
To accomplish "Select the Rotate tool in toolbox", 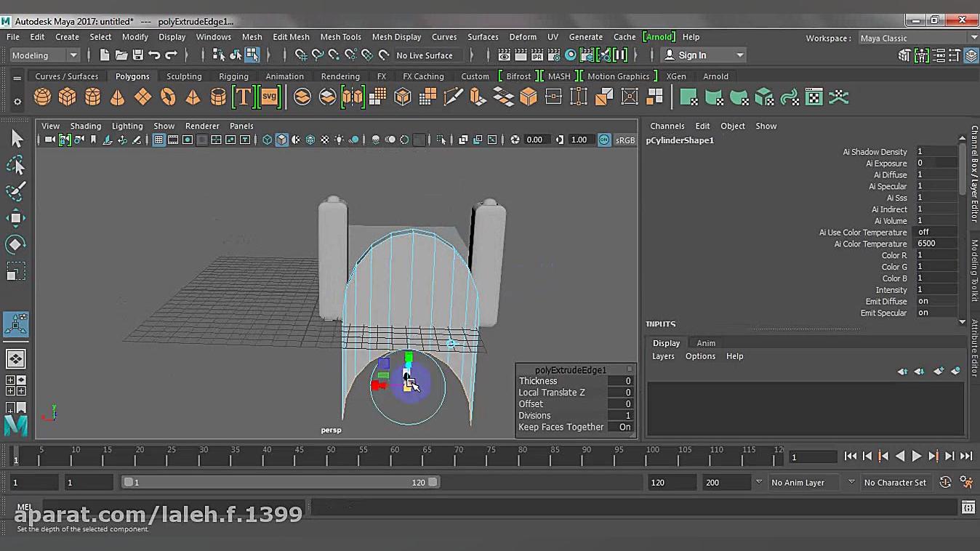I will [x=15, y=244].
